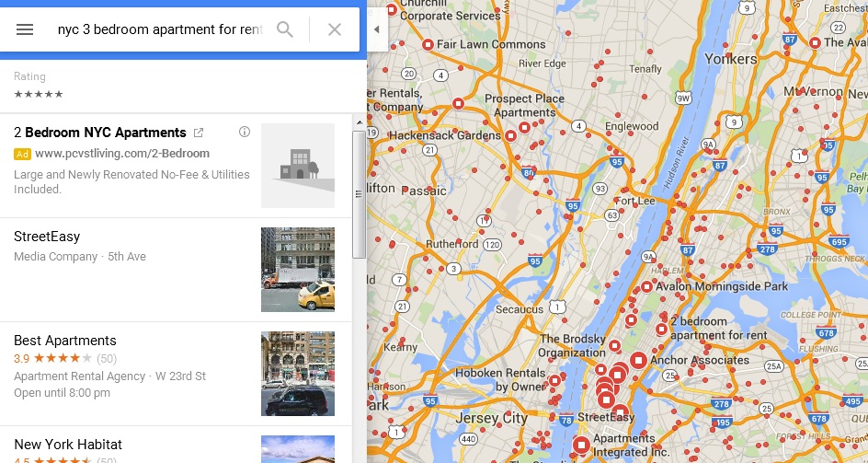This screenshot has width=868, height=463.
Task: Click the ad info circle icon
Action: point(245,132)
